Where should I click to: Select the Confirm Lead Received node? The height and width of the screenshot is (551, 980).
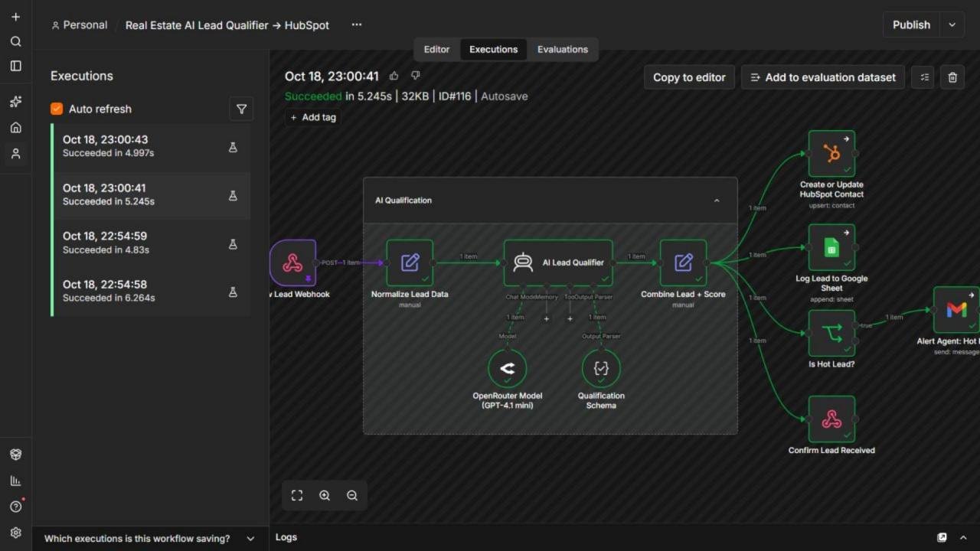(x=831, y=419)
